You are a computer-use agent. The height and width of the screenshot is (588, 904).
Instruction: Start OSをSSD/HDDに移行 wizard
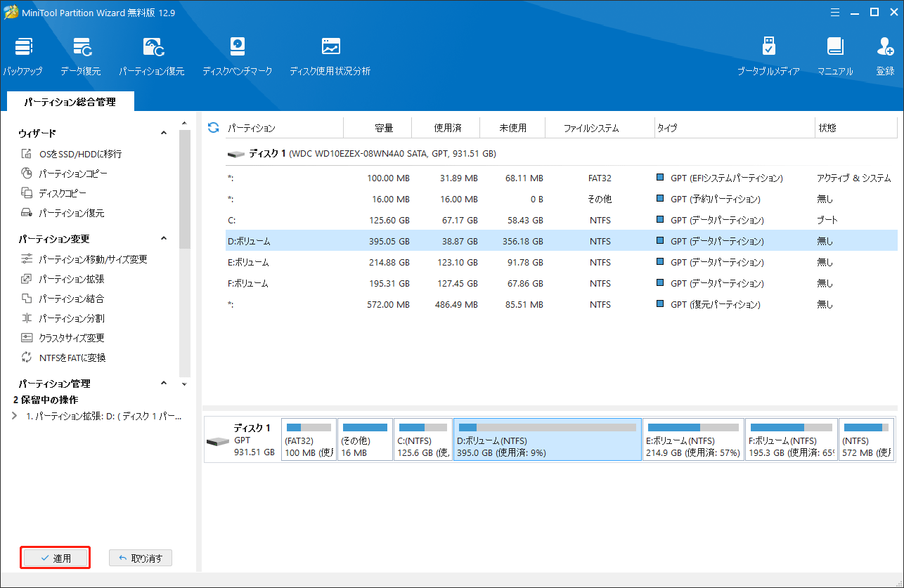72,154
